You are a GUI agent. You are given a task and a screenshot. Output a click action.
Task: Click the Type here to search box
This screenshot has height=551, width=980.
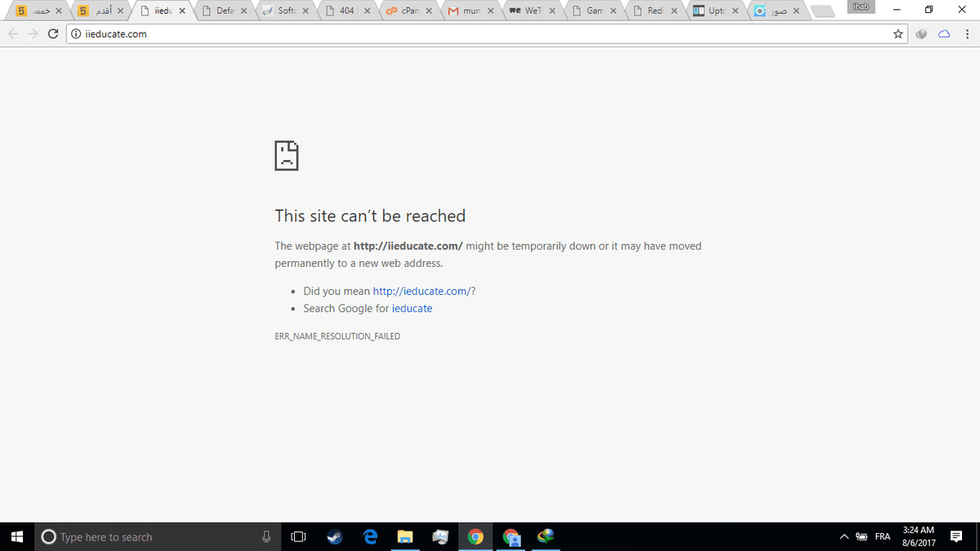pos(156,536)
